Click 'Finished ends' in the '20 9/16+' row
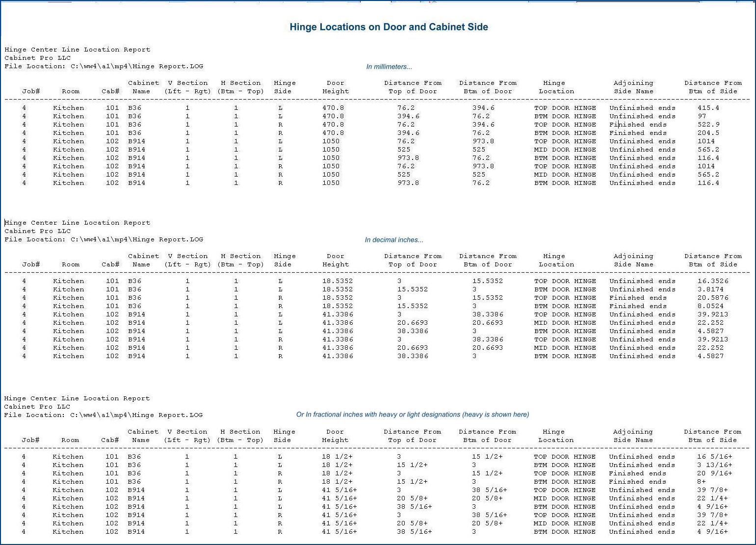The width and height of the screenshot is (756, 545). (x=637, y=473)
